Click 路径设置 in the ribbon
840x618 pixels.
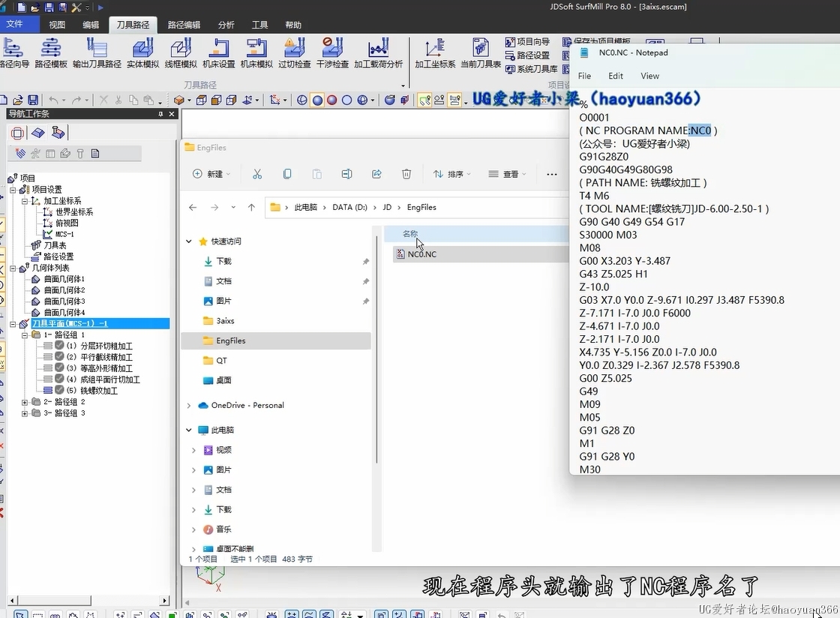pos(528,55)
